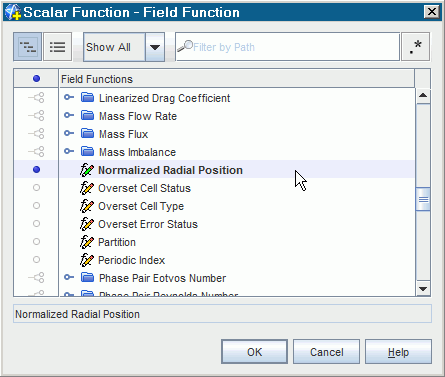Expand the Linearized Drag Coefficient folder
445x377 pixels.
tap(69, 97)
